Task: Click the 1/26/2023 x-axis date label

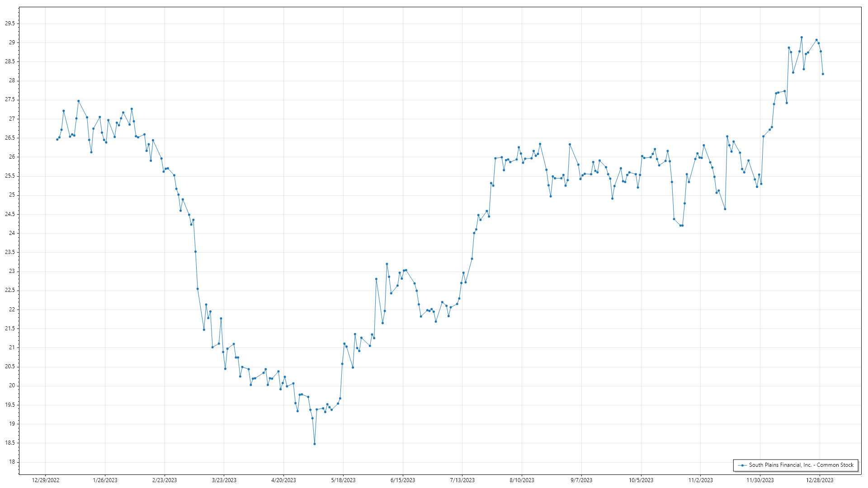Action: pos(105,480)
